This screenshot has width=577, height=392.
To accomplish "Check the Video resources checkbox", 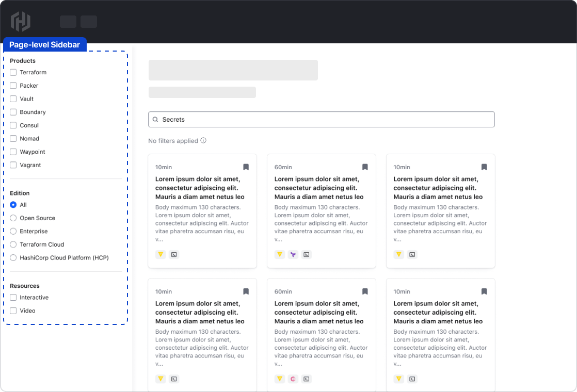I will 13,311.
